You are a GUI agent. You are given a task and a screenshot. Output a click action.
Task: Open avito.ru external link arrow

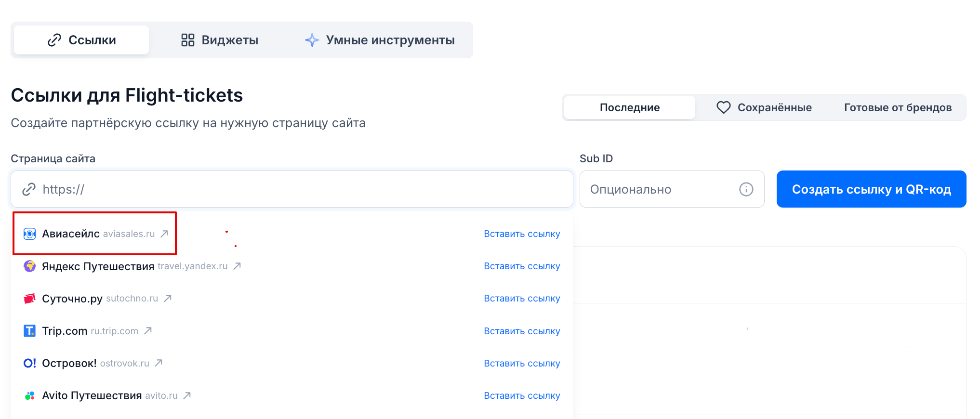click(x=187, y=395)
